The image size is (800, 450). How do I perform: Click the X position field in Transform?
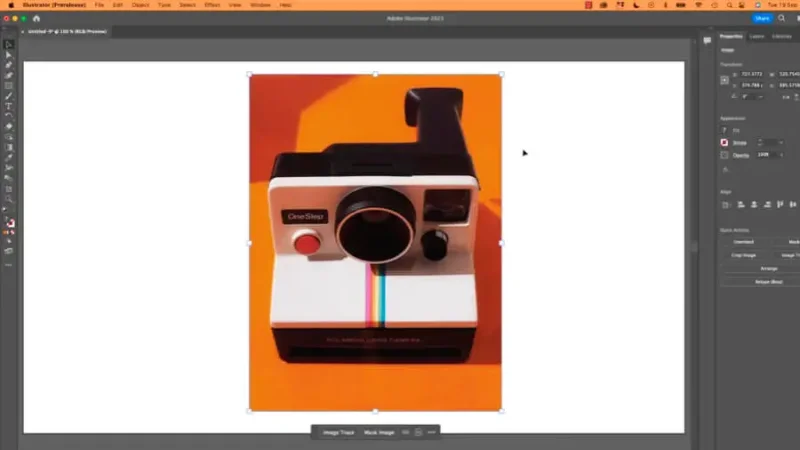coord(752,74)
